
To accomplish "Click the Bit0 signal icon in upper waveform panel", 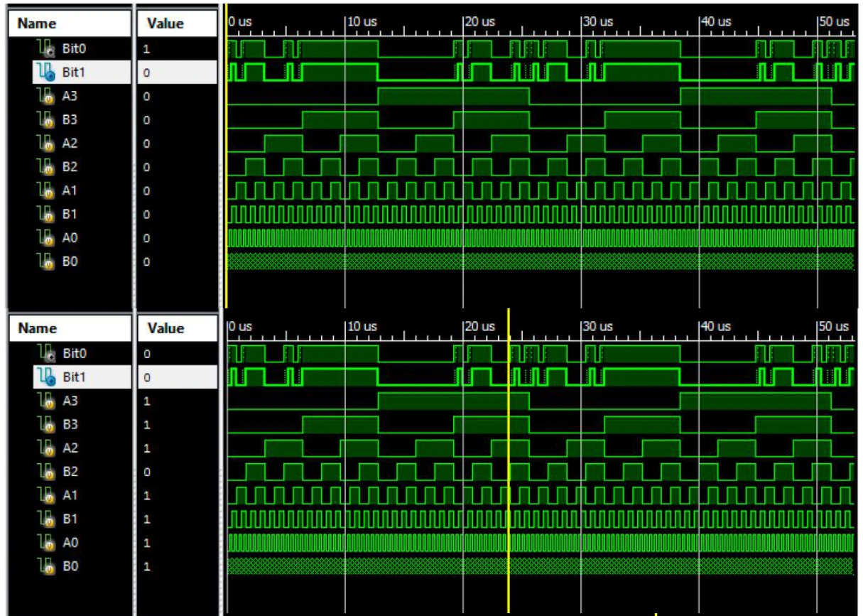I will point(45,50).
